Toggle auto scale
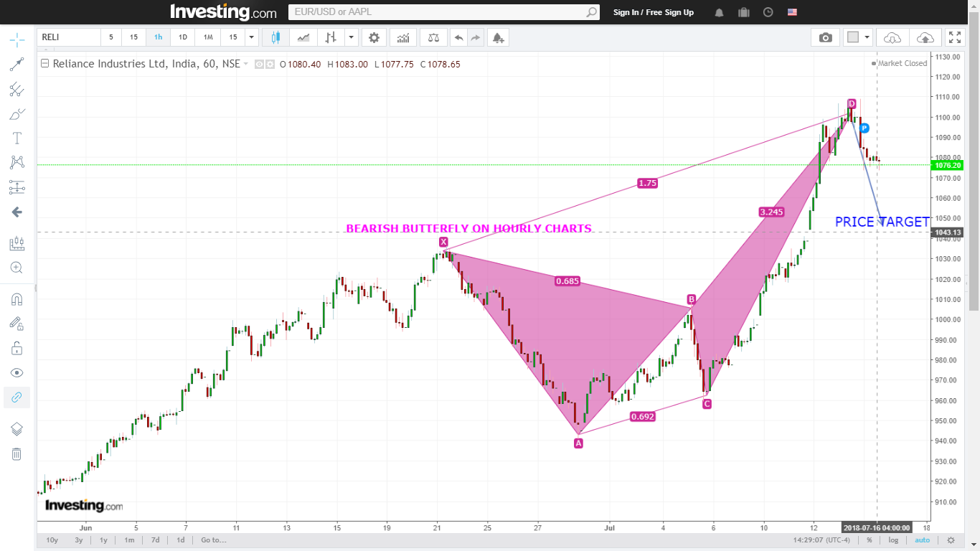The height and width of the screenshot is (551, 980). [x=922, y=540]
